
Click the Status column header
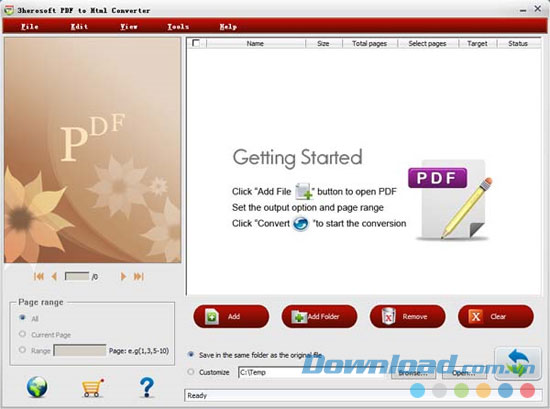click(518, 43)
